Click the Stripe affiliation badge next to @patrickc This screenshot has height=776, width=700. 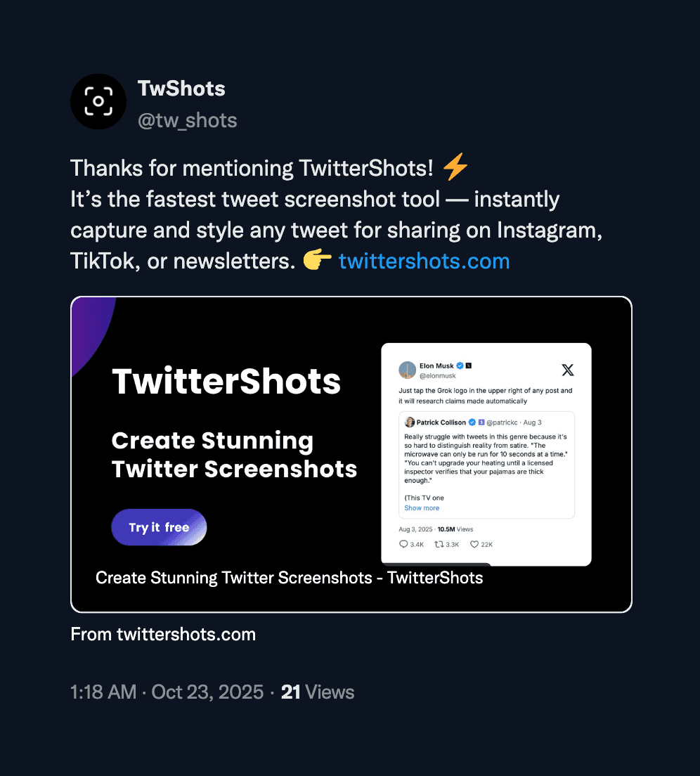point(481,422)
